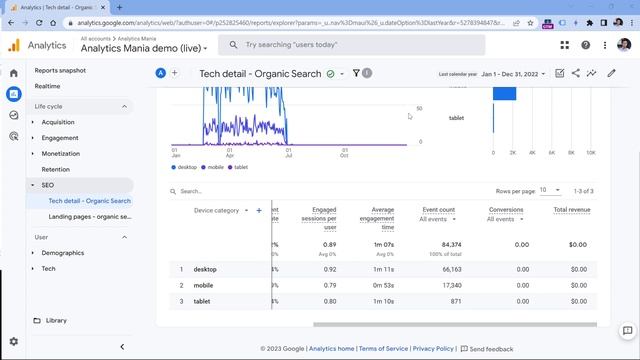The width and height of the screenshot is (640, 360).
Task: Open the Analytics home footer link
Action: (331, 349)
